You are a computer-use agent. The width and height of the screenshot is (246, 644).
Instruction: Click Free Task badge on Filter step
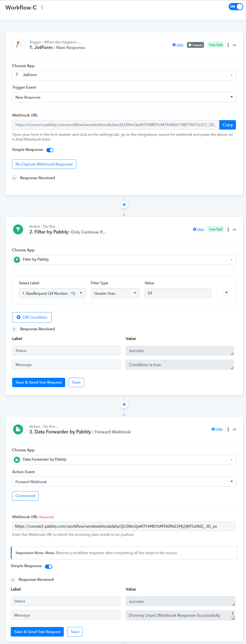[216, 229]
